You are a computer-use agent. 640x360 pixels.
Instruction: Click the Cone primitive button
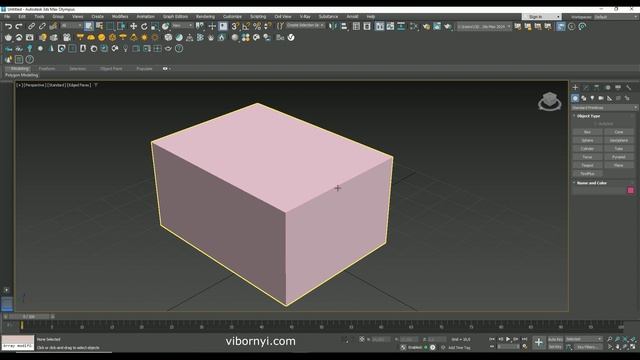tap(619, 132)
